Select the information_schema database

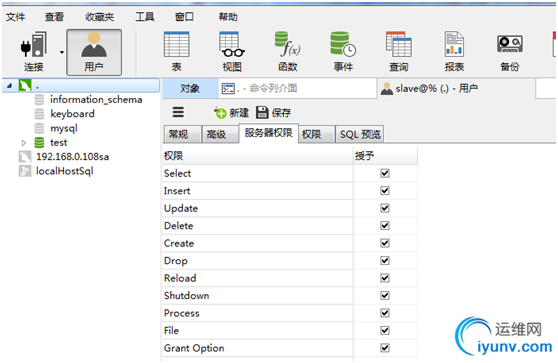coord(96,100)
